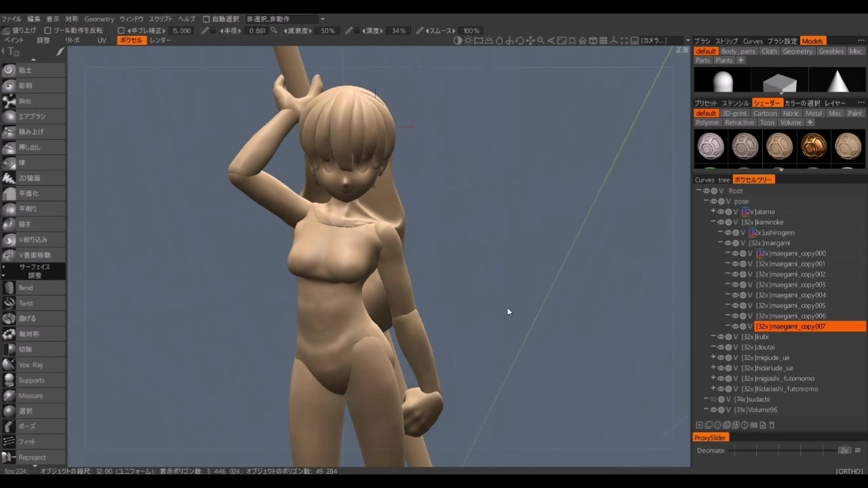Expand the atama tree node

(x=713, y=211)
